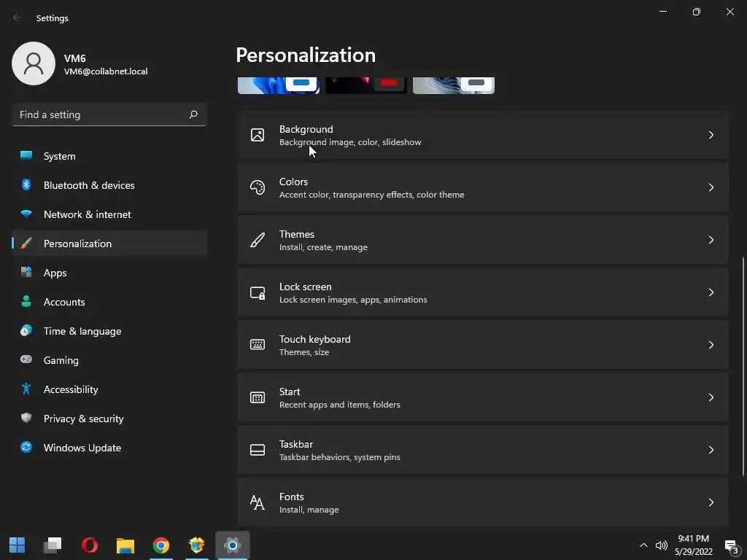
Task: Open Opera browser from taskbar
Action: pyautogui.click(x=90, y=545)
